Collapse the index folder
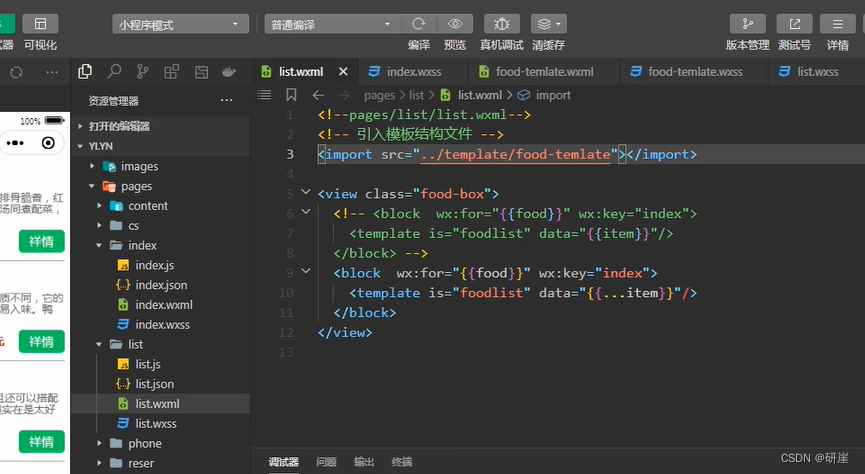The width and height of the screenshot is (865, 474). click(x=161, y=246)
